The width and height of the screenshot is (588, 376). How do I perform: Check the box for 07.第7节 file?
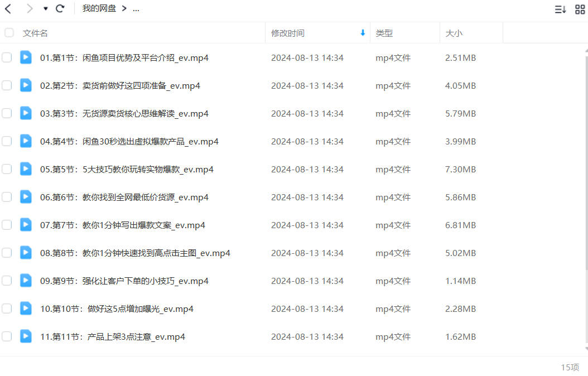tap(7, 225)
